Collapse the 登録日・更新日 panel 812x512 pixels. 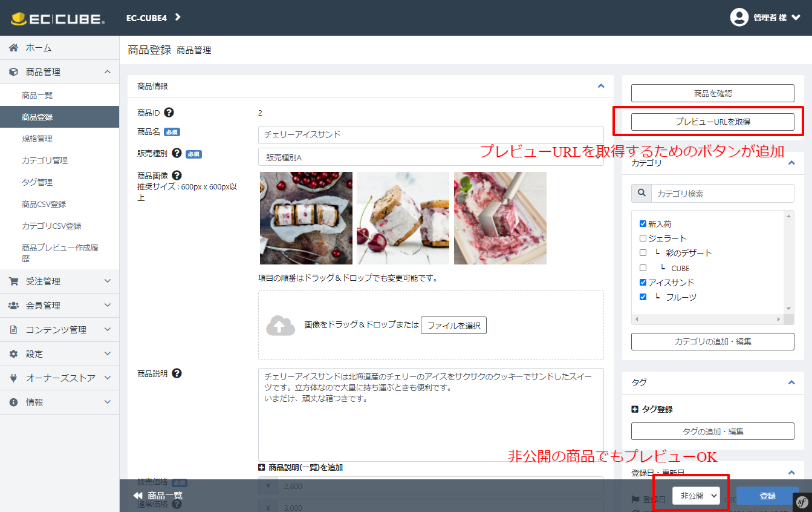coord(791,473)
